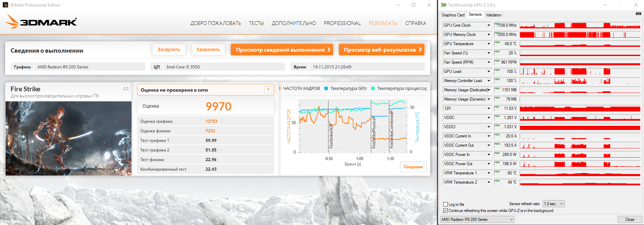
Task: Click the Температура GPU legend swatch
Action: click(326, 89)
